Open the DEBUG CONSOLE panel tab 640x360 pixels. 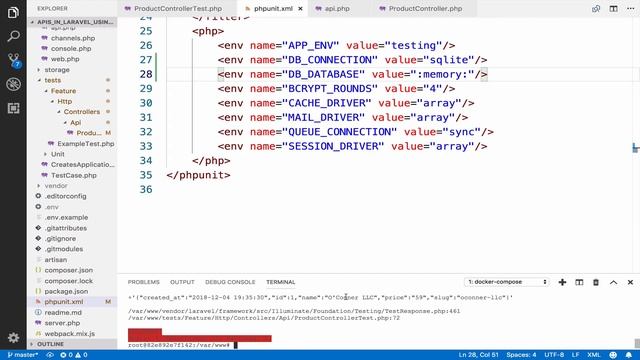[x=230, y=282]
